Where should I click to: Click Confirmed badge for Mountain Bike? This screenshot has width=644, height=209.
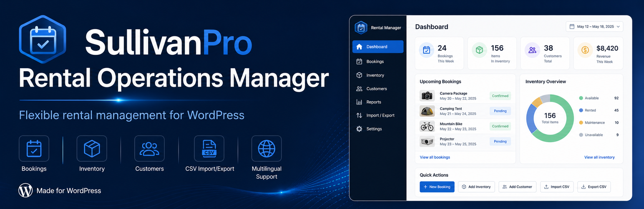point(500,126)
